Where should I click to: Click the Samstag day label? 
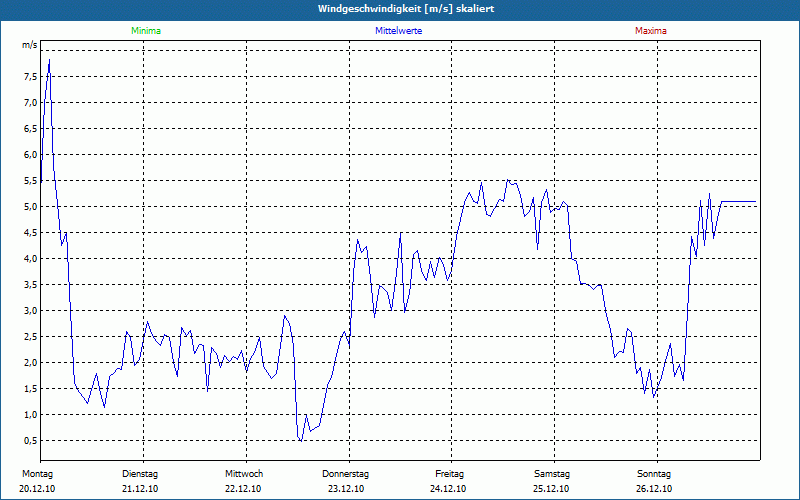click(x=552, y=474)
